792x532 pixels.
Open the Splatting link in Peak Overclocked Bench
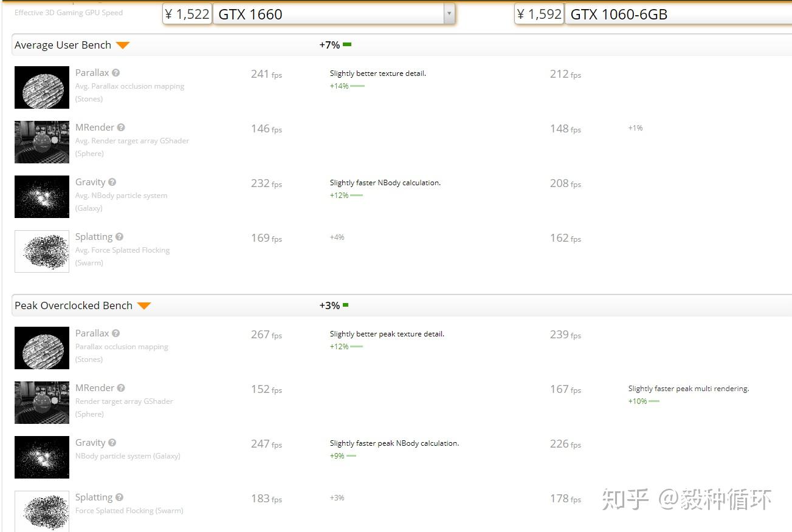point(94,497)
